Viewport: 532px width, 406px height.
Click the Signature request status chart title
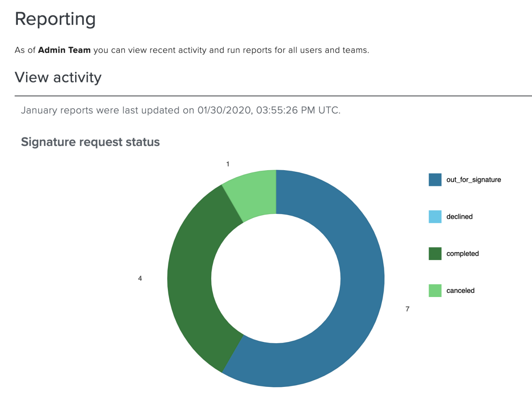click(x=90, y=142)
